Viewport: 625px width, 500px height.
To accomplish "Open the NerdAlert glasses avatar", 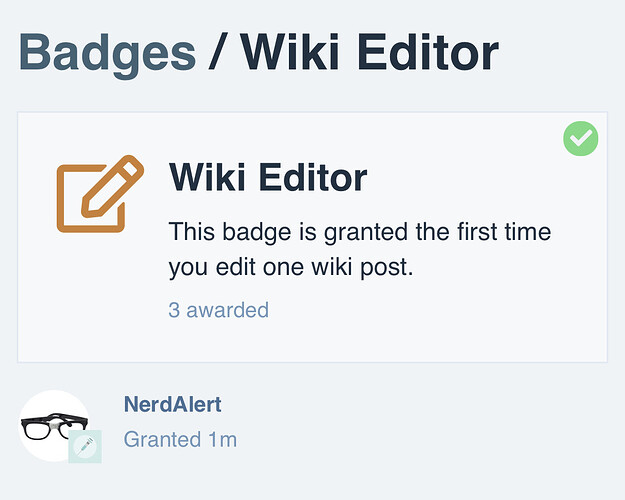I will click(55, 426).
